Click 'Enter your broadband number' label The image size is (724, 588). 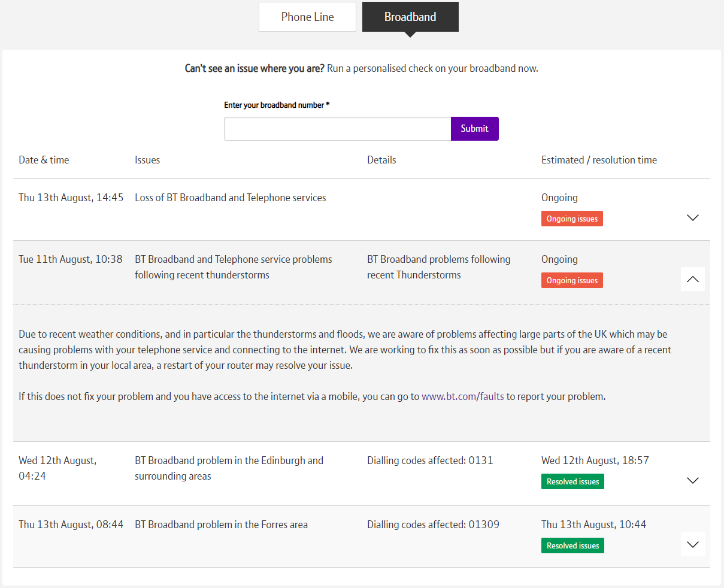click(x=277, y=105)
